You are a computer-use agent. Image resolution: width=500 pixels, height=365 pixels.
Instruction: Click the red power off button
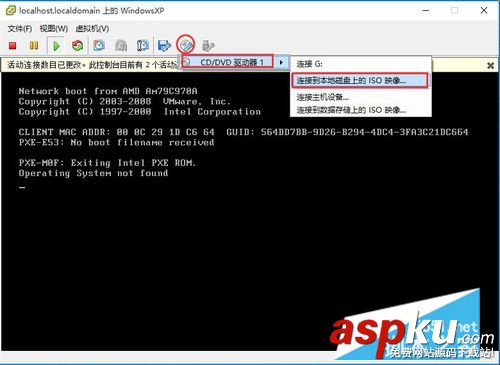tap(13, 45)
